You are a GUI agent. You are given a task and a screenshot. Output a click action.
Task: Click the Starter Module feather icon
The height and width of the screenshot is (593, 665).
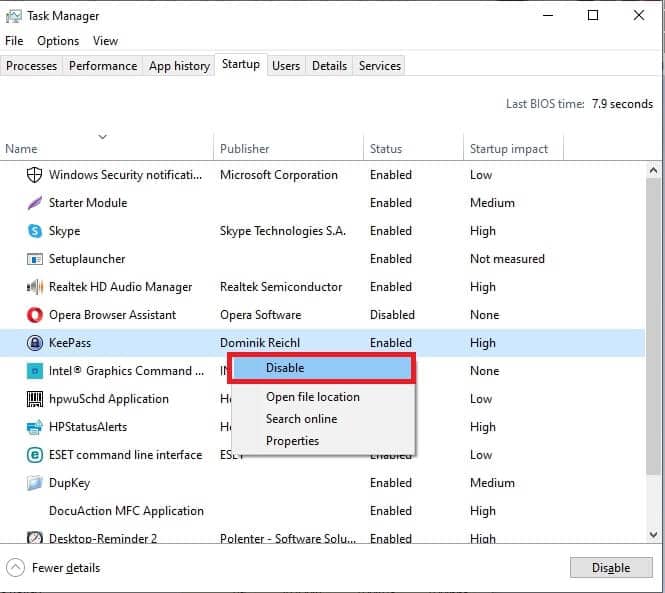[x=34, y=203]
